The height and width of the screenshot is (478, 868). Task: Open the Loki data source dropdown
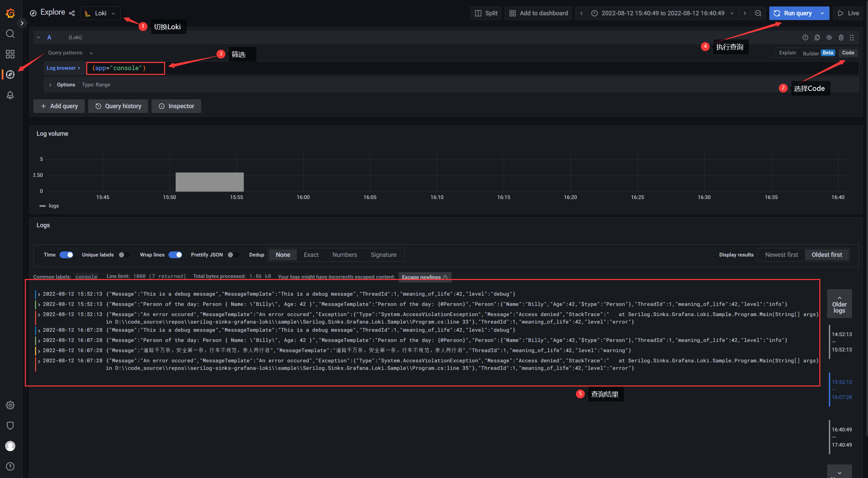pos(100,13)
